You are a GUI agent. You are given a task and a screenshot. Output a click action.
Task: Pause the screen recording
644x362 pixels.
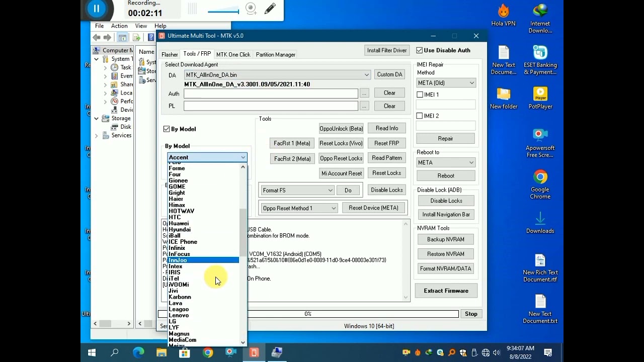(96, 9)
